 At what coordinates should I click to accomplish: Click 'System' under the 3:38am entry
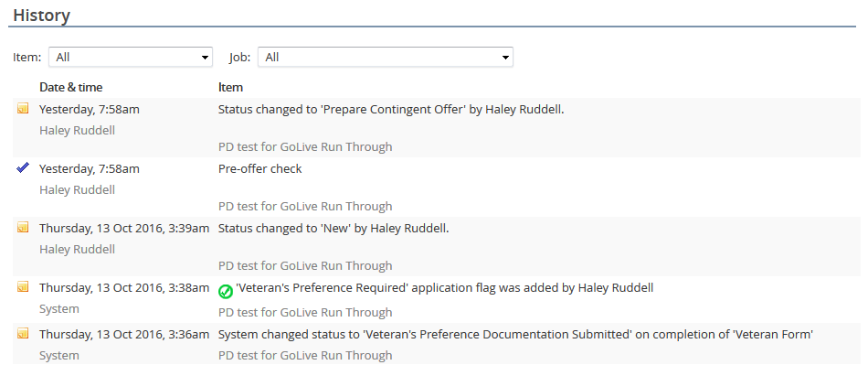[x=59, y=308]
